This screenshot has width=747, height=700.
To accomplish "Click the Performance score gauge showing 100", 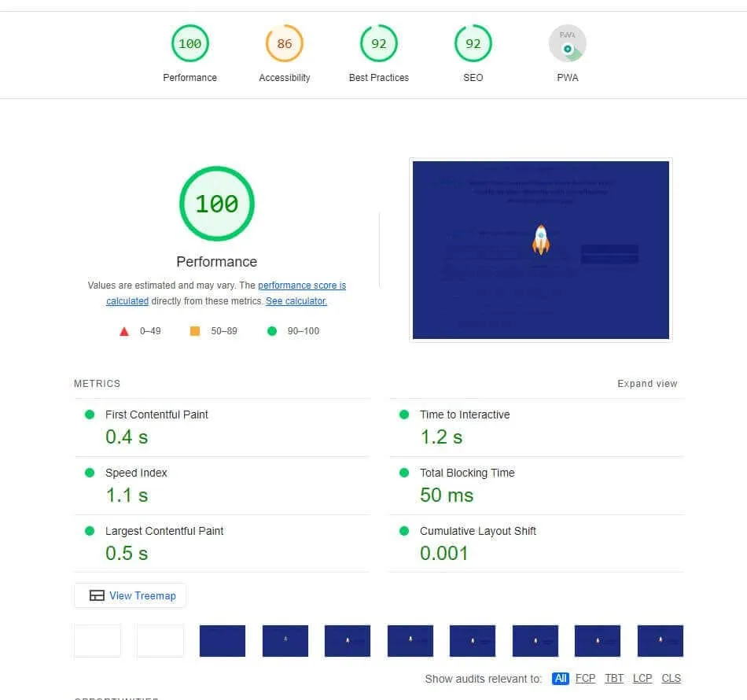I will [190, 43].
